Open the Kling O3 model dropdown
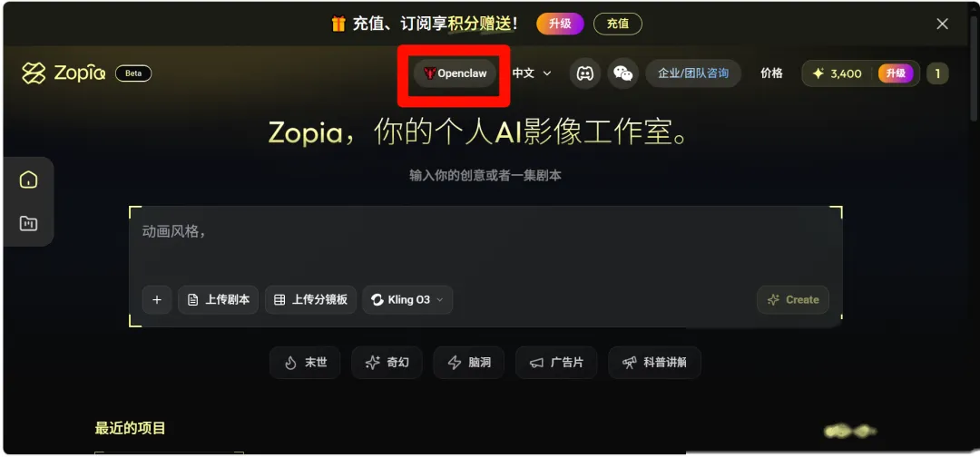This screenshot has width=980, height=457. point(407,299)
